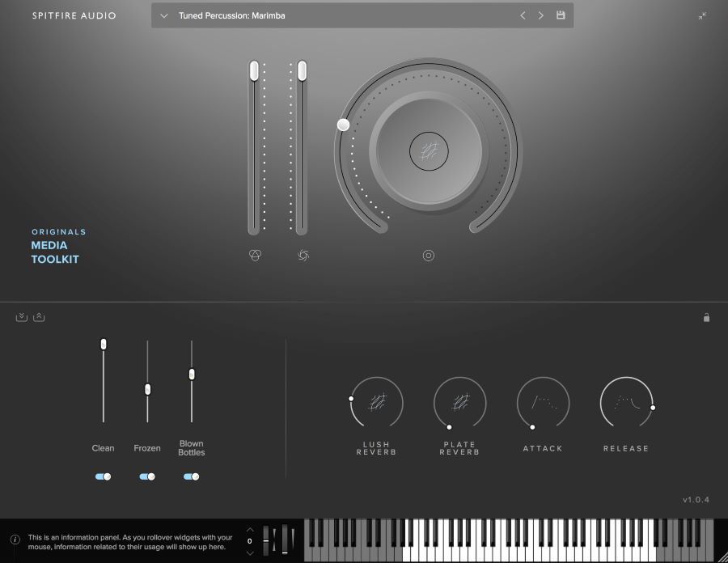Click the octave value 0

pos(250,541)
